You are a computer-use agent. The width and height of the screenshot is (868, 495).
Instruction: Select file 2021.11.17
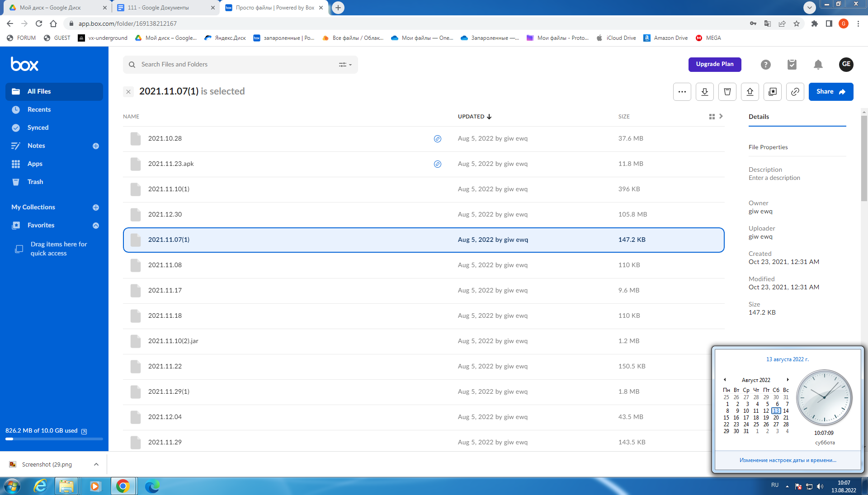click(424, 291)
